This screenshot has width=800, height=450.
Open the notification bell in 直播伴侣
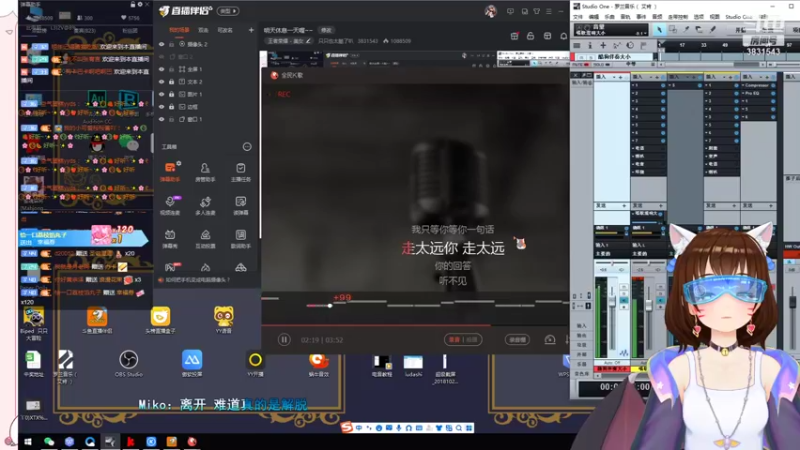[564, 36]
